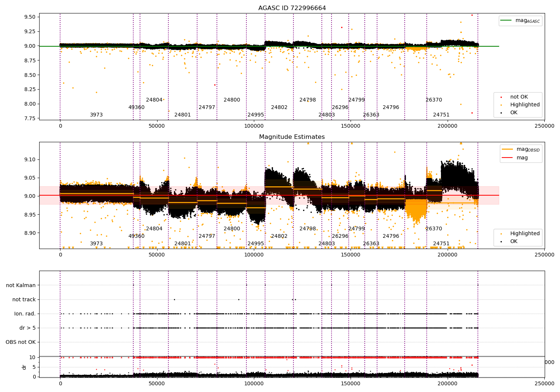
Task: Select OBSID label 26363 in Magnitude Estimates plot
Action: click(371, 244)
